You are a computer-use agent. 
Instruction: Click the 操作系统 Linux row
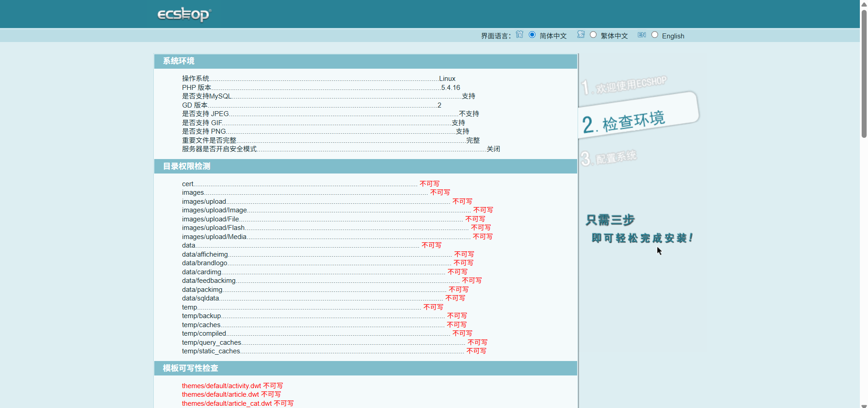tap(318, 79)
